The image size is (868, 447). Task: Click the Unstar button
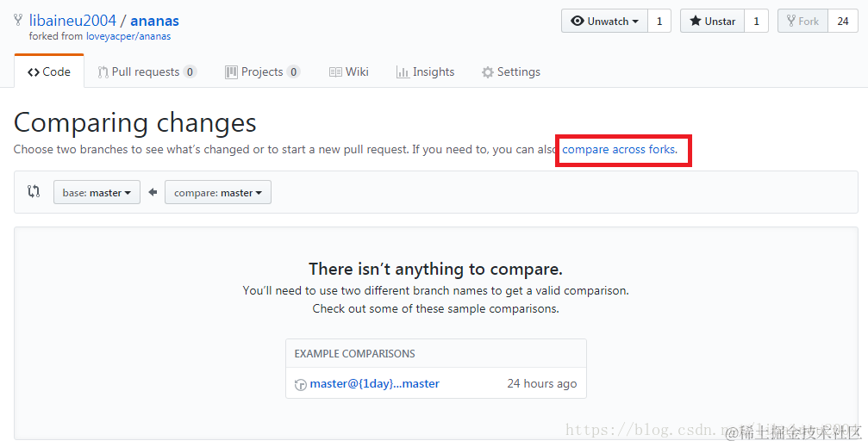[713, 21]
